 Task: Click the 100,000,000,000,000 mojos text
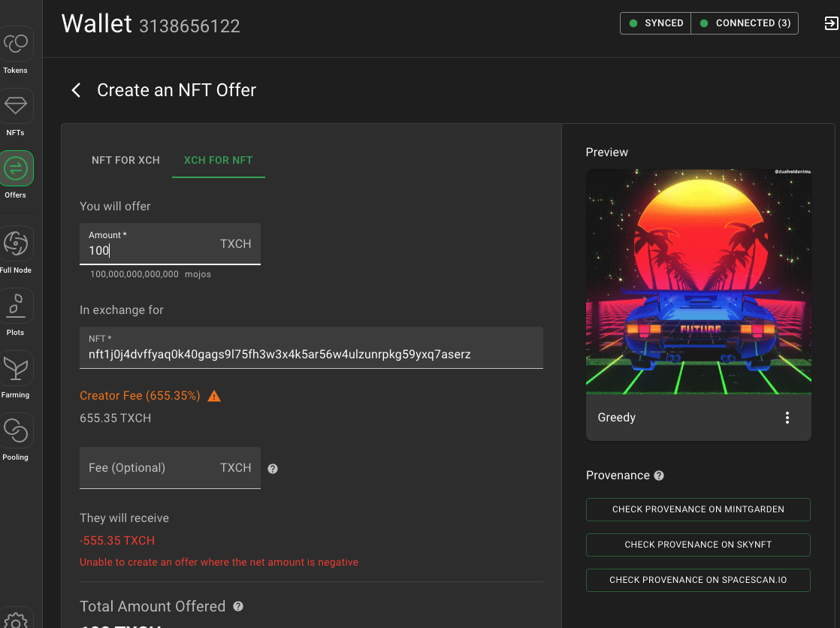(150, 274)
